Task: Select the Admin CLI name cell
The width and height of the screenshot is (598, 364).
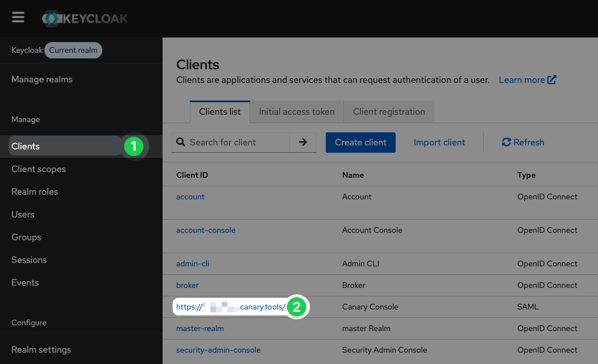Action: coord(360,263)
